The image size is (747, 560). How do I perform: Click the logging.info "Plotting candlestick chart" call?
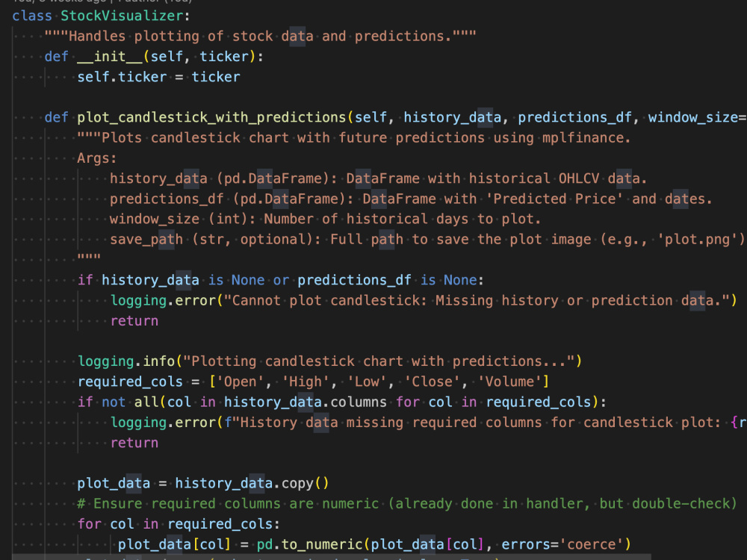tap(329, 361)
